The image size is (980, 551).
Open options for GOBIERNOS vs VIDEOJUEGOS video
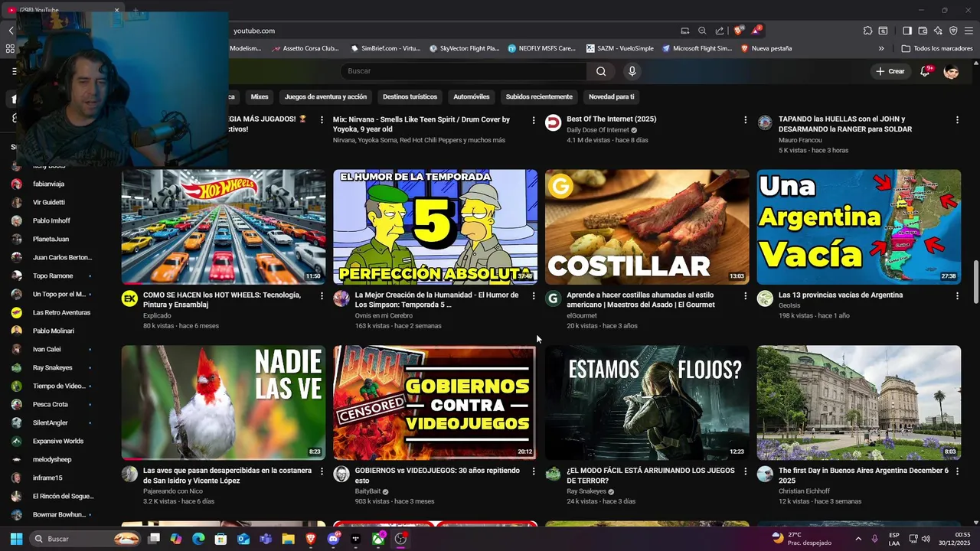pyautogui.click(x=534, y=471)
